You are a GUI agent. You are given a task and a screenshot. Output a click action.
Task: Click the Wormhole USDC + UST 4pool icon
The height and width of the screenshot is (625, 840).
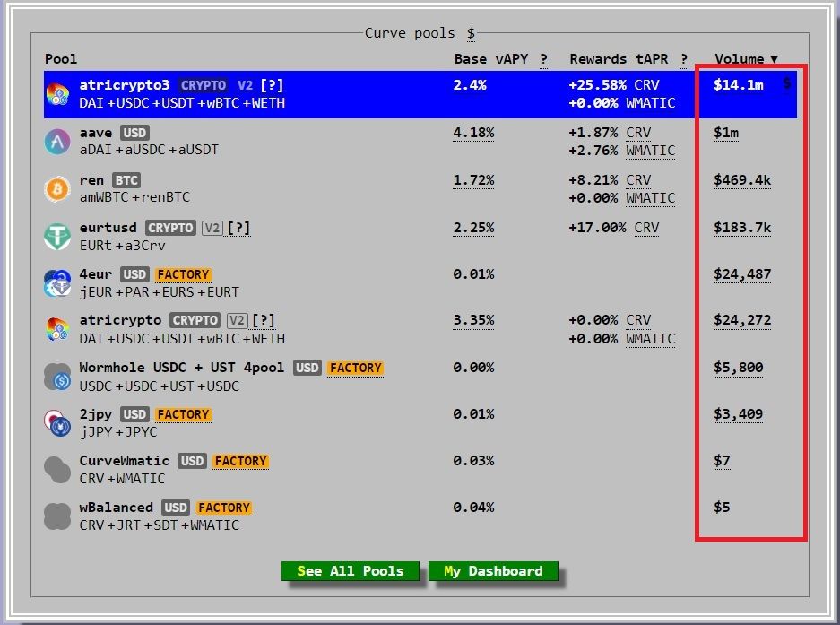pyautogui.click(x=57, y=377)
